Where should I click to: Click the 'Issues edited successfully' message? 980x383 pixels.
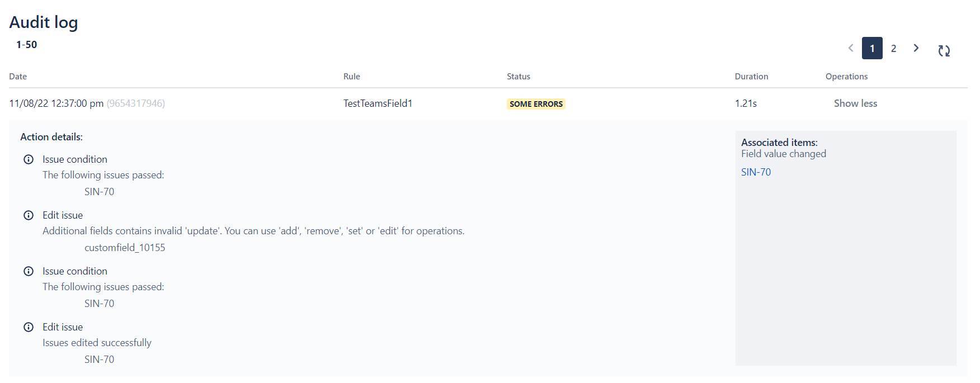[97, 343]
